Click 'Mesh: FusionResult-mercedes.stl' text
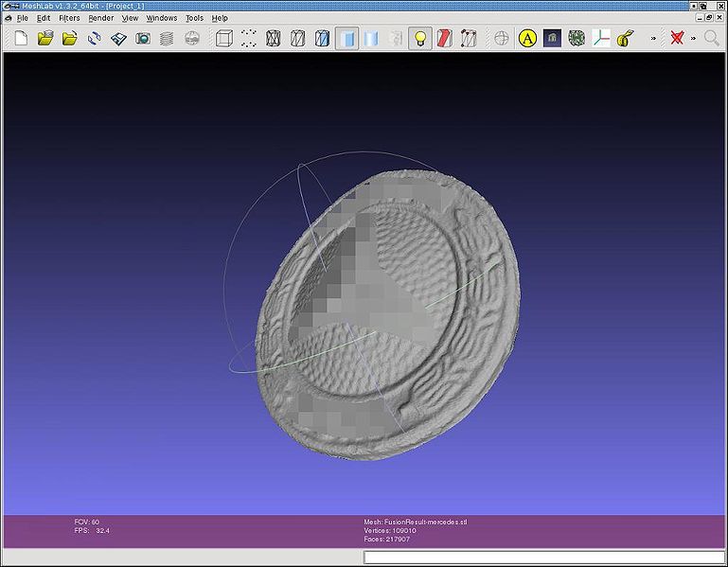 (415, 522)
